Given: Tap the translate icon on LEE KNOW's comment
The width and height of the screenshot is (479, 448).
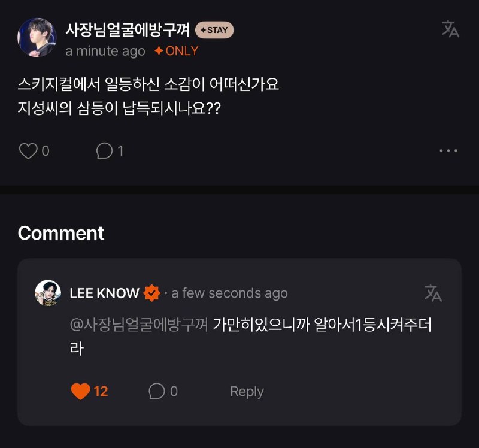Looking at the screenshot, I should 433,293.
